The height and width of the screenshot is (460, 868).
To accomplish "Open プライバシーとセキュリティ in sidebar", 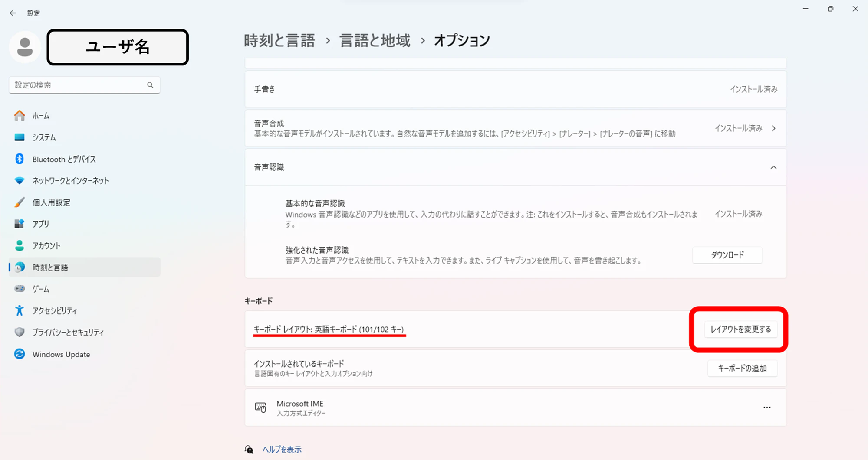I will tap(85, 332).
